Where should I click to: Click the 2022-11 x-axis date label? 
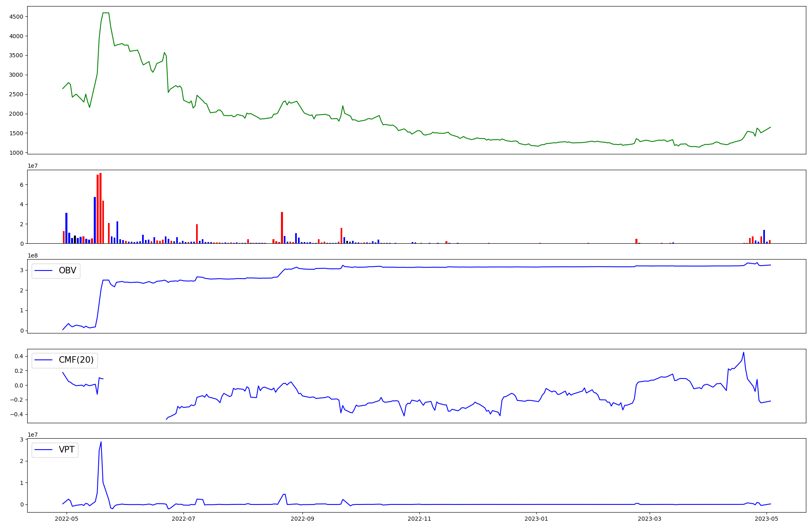[x=419, y=519]
